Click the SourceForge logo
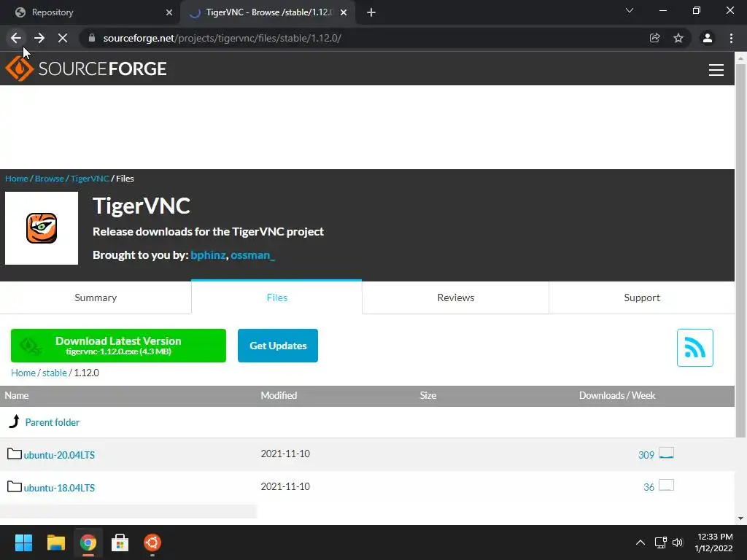 click(86, 69)
